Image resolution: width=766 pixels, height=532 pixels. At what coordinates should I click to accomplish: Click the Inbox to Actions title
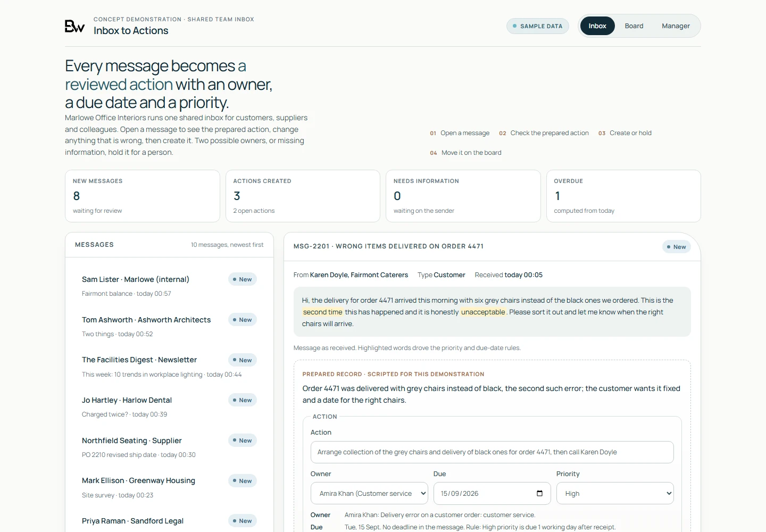coord(131,31)
